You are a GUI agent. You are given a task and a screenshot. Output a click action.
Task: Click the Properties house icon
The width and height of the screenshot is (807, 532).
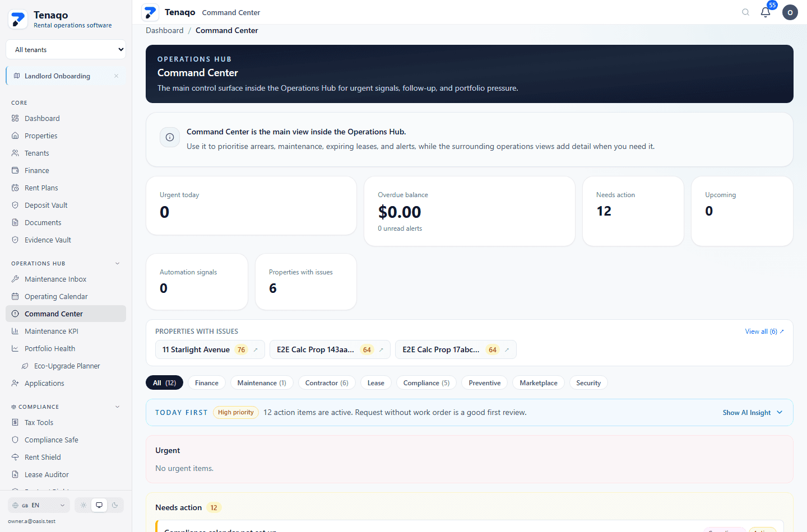(15, 136)
